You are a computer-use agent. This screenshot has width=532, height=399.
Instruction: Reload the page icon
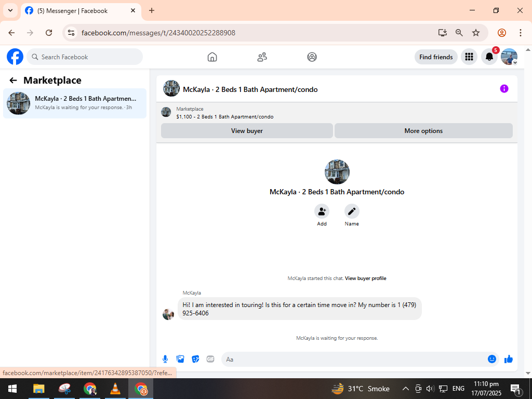pos(49,33)
